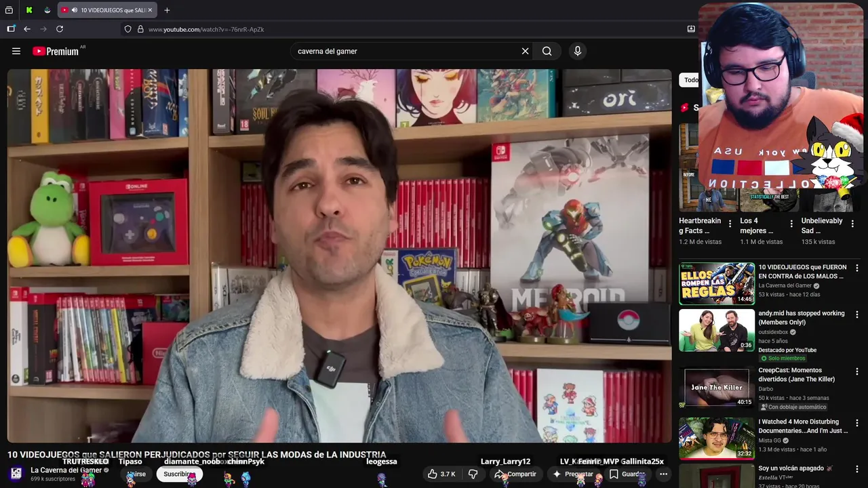Screen dimensions: 868x488
Task: Open 'I Watched 4 More Disturbing Documentaries' thumbnail
Action: click(717, 439)
